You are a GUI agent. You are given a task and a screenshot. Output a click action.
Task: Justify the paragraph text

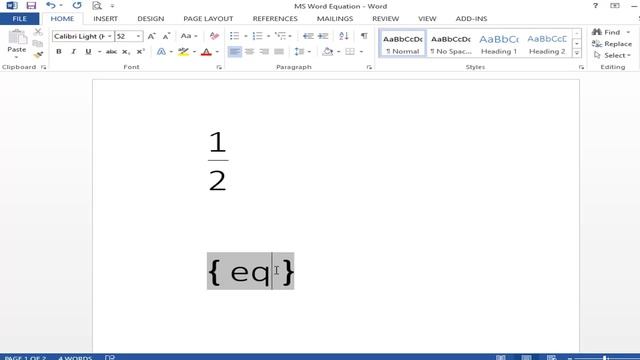point(279,52)
